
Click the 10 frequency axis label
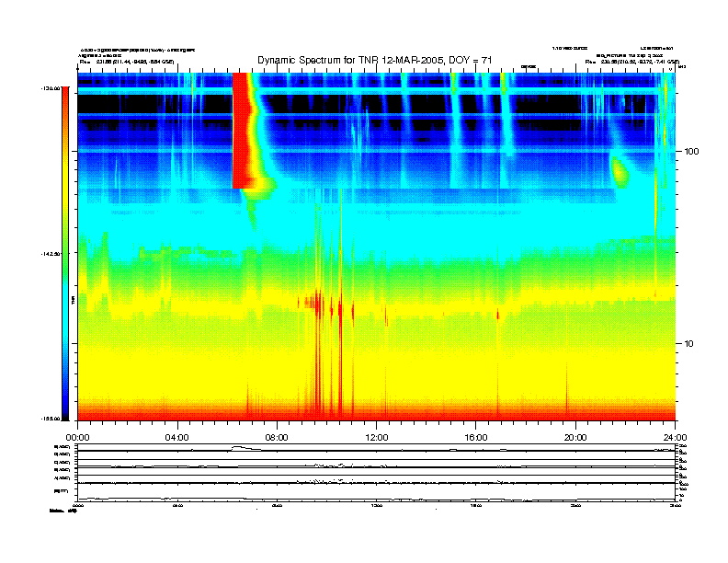pyautogui.click(x=690, y=343)
